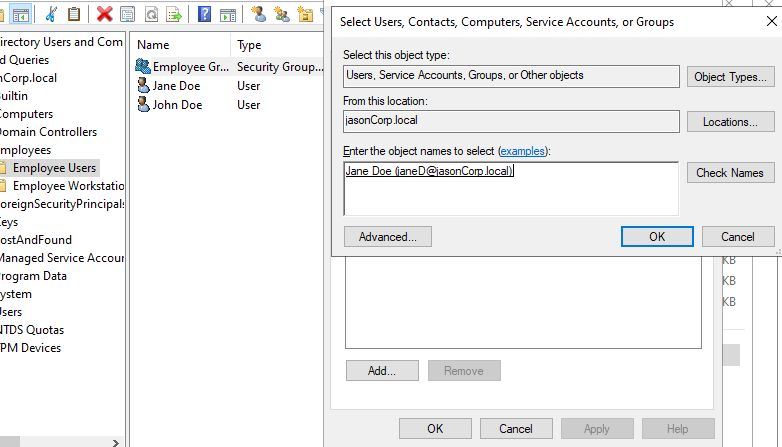782x447 pixels.
Task: Click the red X Delete icon
Action: [104, 14]
